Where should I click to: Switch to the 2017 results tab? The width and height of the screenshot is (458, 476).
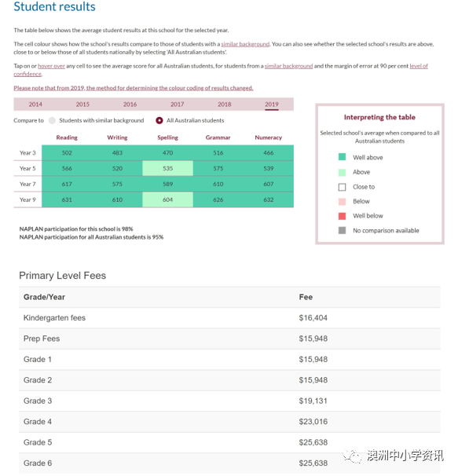coord(177,104)
